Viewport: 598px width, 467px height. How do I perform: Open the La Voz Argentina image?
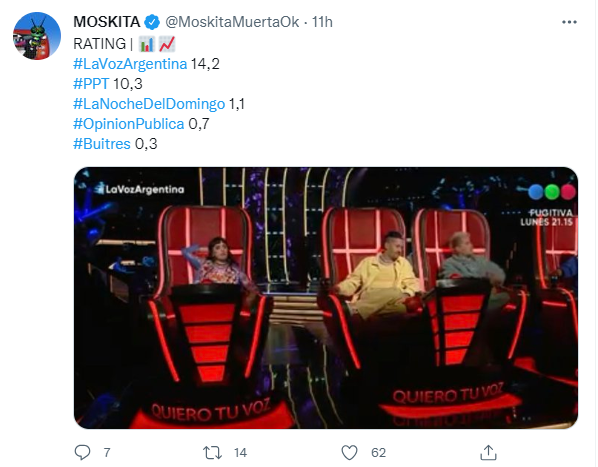pos(326,298)
